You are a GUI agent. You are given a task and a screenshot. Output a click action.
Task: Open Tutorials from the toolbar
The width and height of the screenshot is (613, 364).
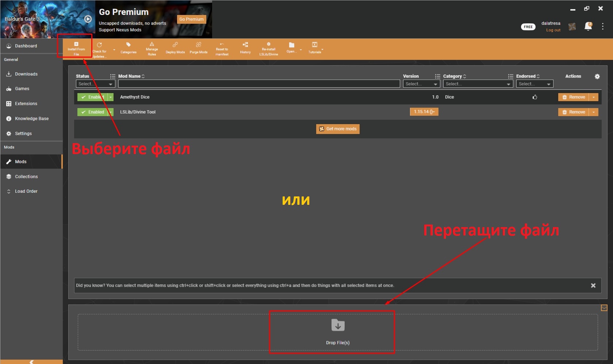(315, 49)
